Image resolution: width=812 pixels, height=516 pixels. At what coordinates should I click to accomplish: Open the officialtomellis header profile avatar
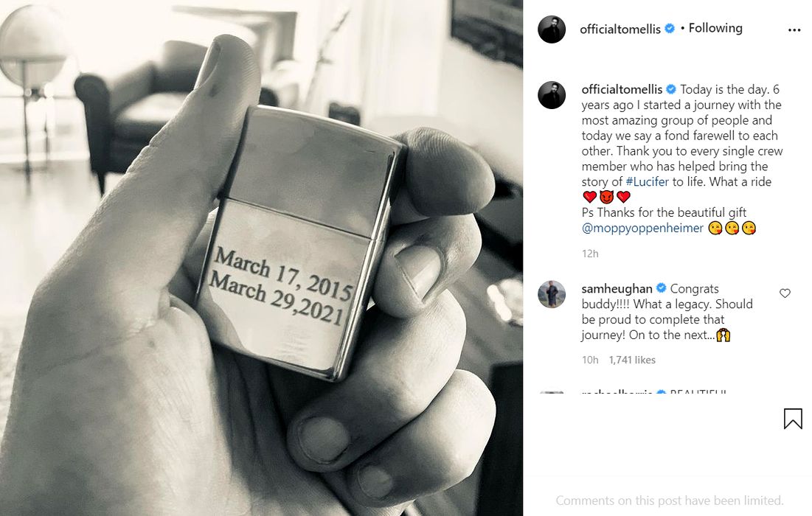(x=552, y=29)
